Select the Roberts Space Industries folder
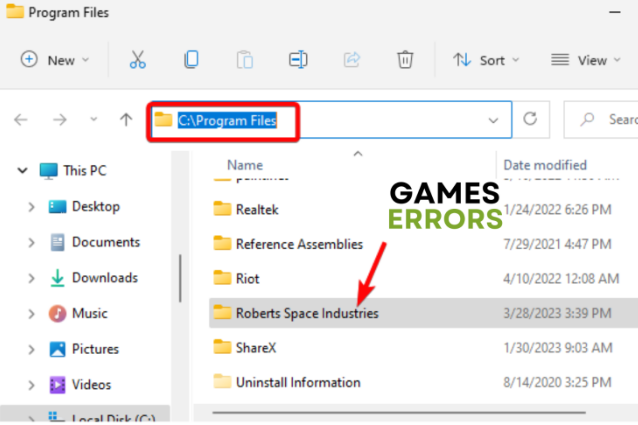The image size is (638, 425). (306, 313)
